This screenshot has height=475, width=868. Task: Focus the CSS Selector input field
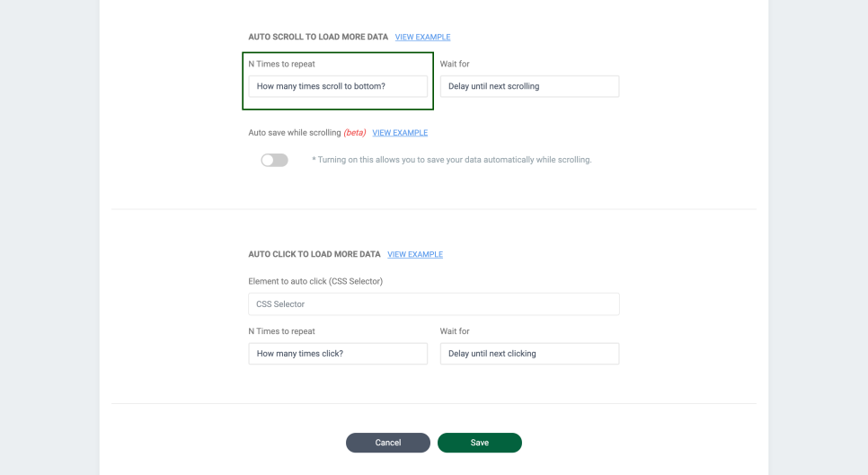coord(433,304)
